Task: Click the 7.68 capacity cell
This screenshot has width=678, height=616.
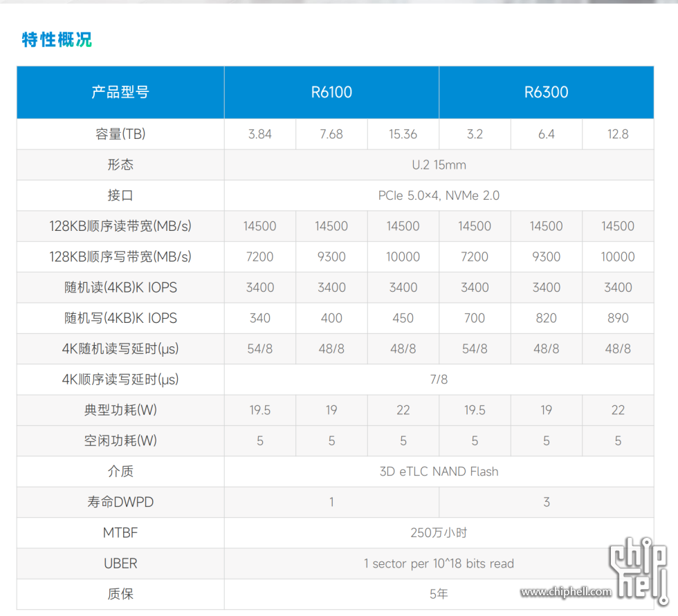Action: click(x=331, y=134)
